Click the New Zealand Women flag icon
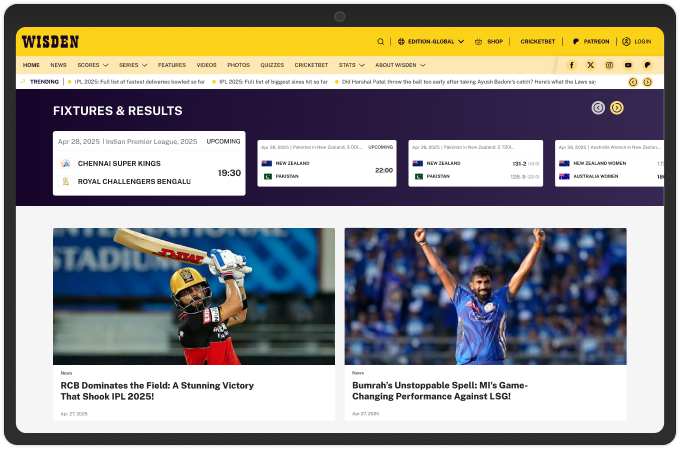 tap(564, 164)
